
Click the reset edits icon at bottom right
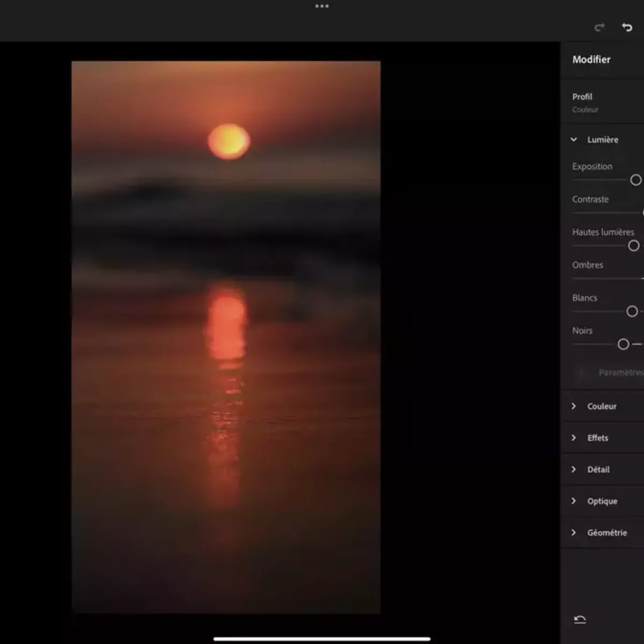[580, 619]
